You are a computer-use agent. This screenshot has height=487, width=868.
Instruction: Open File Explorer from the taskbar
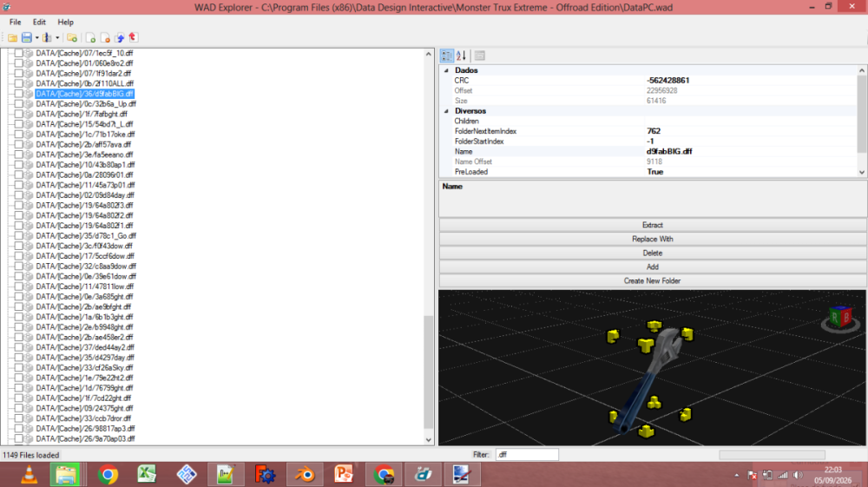click(65, 475)
